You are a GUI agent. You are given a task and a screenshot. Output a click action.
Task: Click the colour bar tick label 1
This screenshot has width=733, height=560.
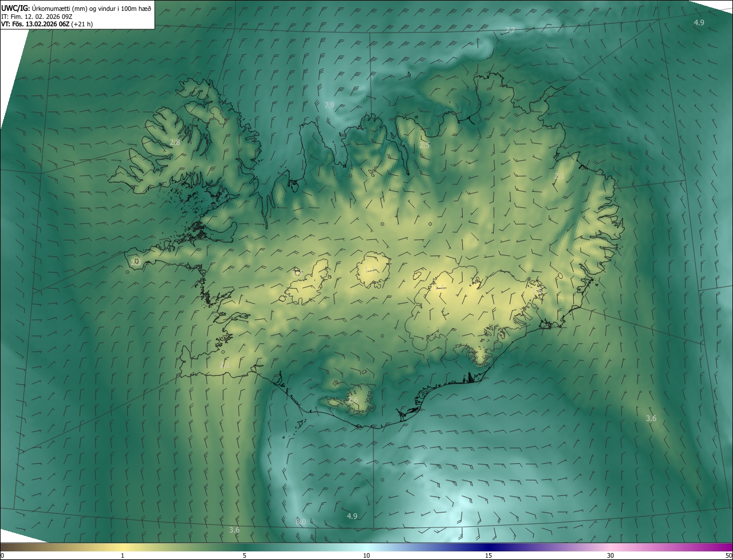[123, 555]
